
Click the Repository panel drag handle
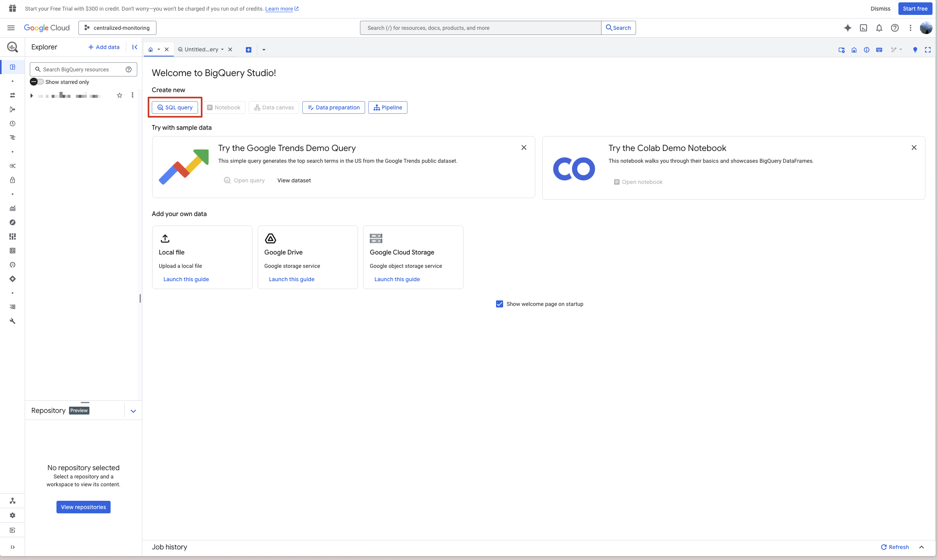click(85, 403)
